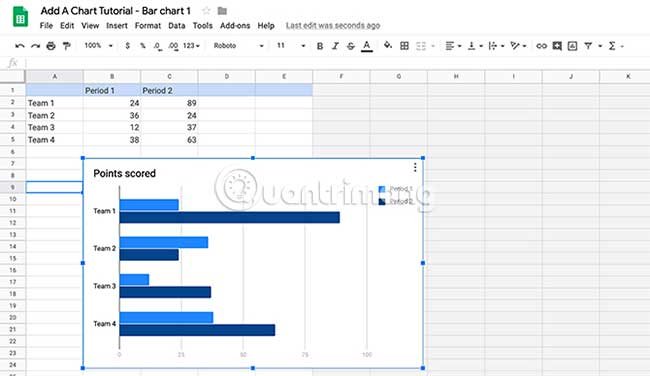Click cell 'Period 1'

click(112, 90)
